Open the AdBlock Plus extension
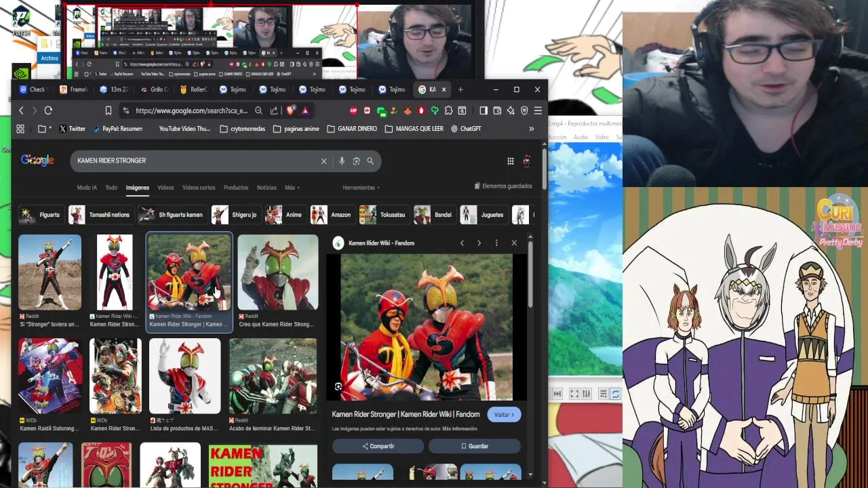 pos(353,110)
